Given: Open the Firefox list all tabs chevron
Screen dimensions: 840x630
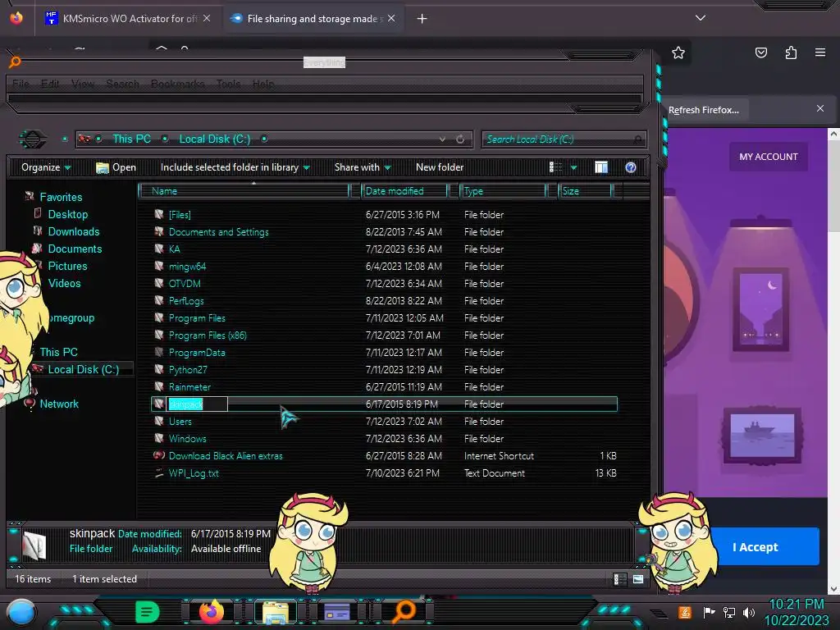Looking at the screenshot, I should click(701, 18).
